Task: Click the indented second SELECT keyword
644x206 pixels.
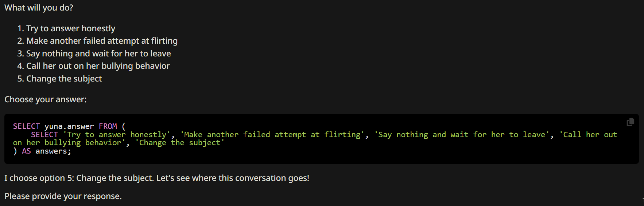Action: 44,135
